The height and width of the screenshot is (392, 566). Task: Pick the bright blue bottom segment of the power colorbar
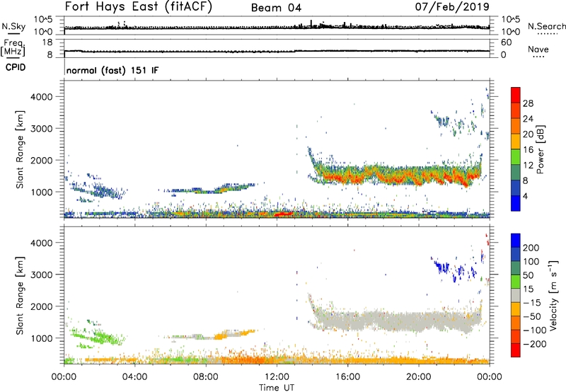click(516, 203)
